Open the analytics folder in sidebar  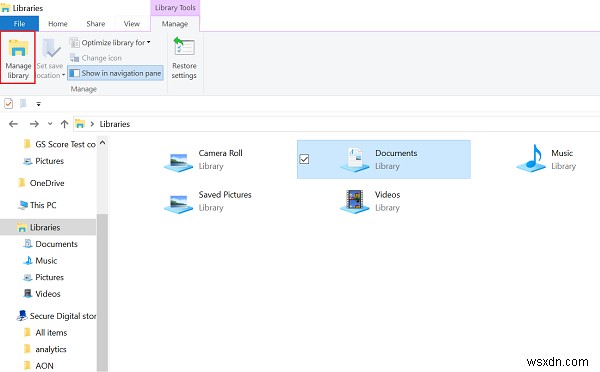coord(45,349)
